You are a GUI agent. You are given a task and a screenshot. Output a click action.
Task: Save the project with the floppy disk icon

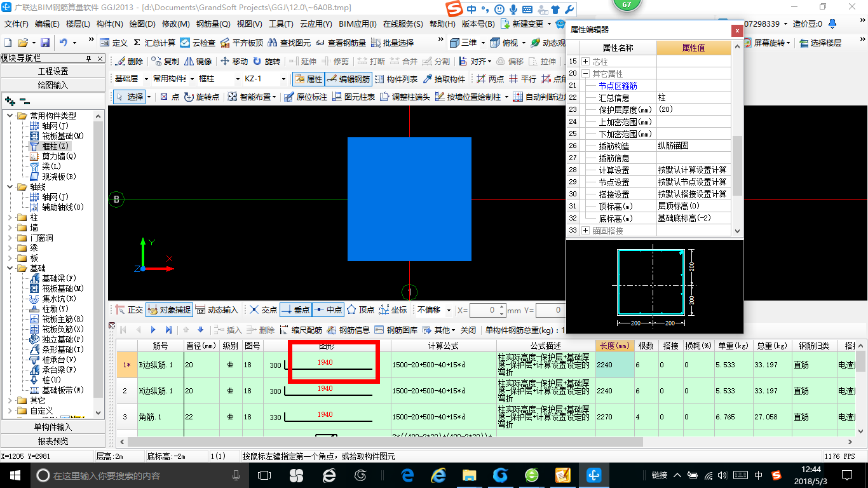click(45, 43)
